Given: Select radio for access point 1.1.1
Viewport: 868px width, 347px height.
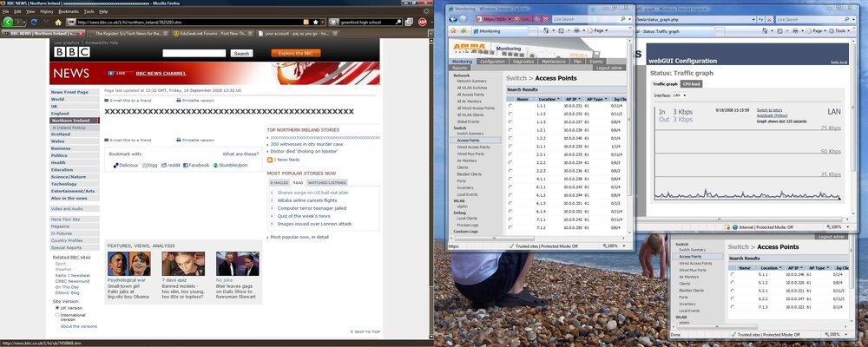Looking at the screenshot, I should point(510,106).
